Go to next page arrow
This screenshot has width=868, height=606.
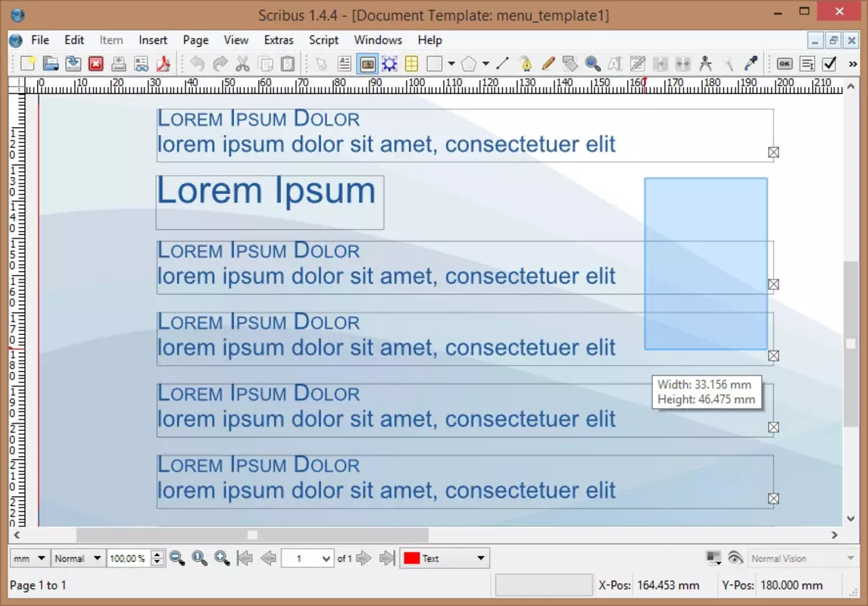pyautogui.click(x=364, y=558)
